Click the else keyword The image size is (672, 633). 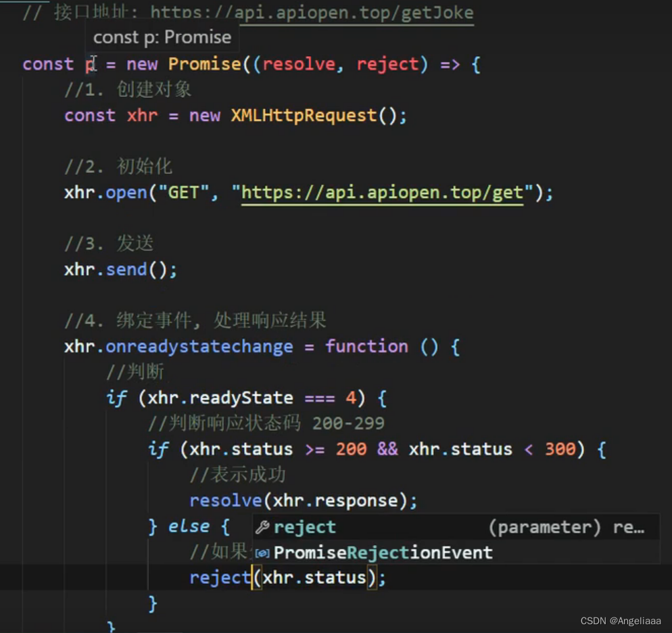[189, 526]
